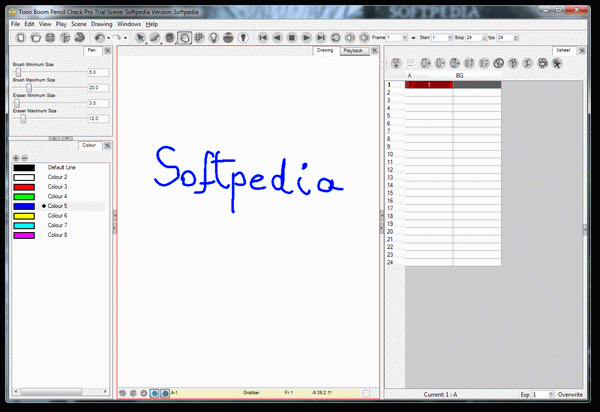Click the Eraser Minimum Size value field
The image size is (600, 412).
[98, 103]
